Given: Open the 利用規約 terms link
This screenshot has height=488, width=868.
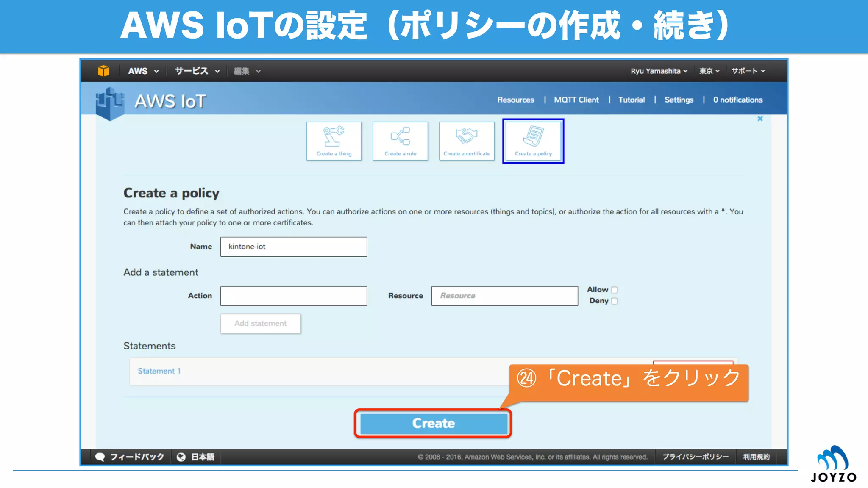Looking at the screenshot, I should pos(757,457).
